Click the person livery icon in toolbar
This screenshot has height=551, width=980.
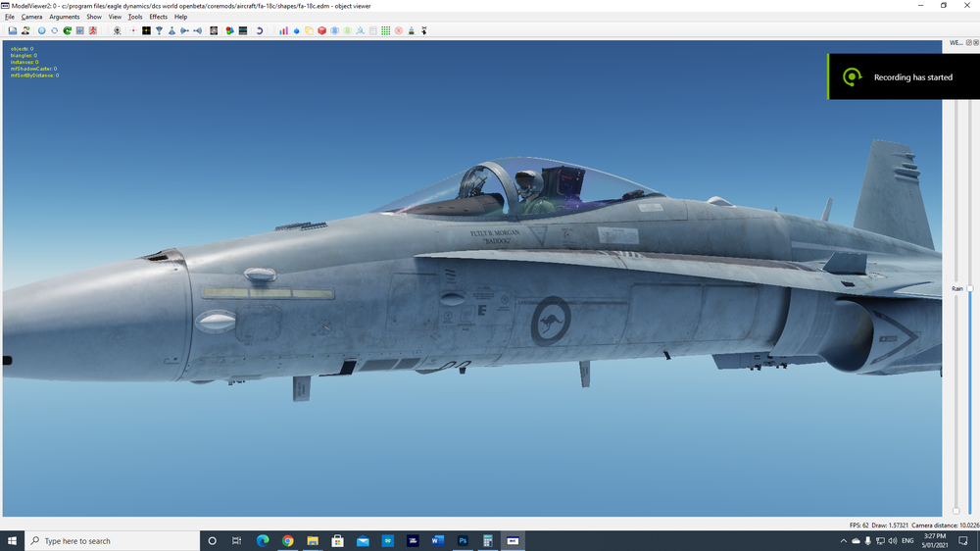coord(25,30)
